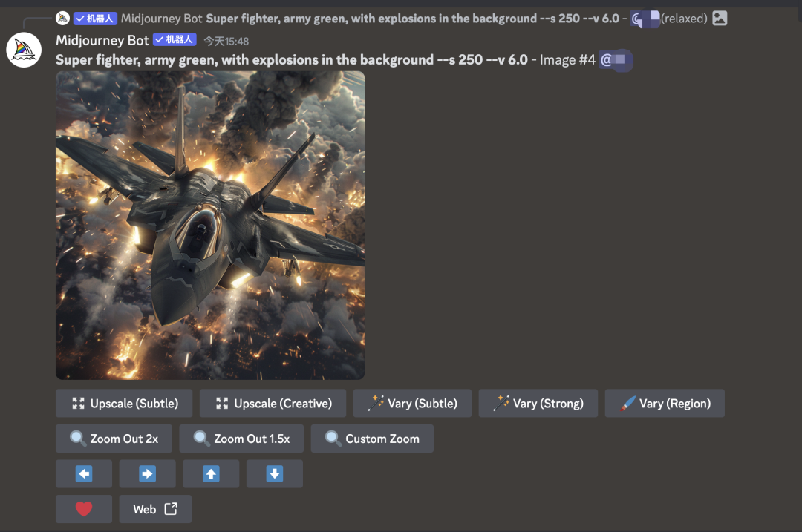802x532 pixels.
Task: Select Vary (Subtle) option
Action: coord(412,403)
